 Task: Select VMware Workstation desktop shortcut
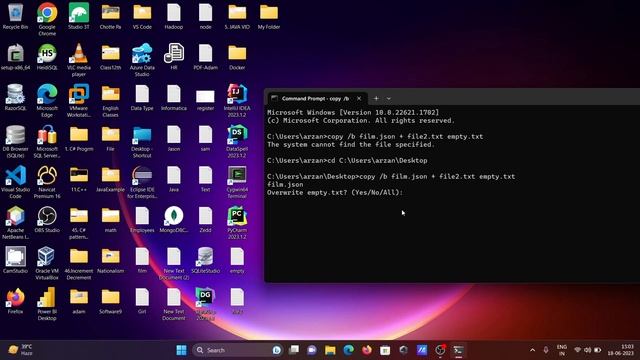pos(79,101)
